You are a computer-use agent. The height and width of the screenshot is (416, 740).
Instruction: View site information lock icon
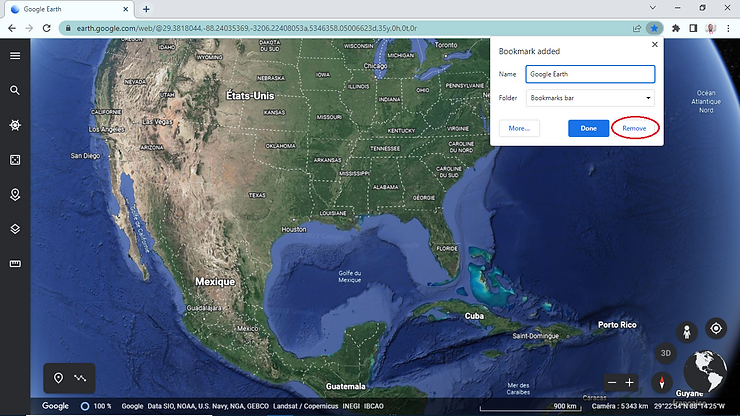pos(68,28)
